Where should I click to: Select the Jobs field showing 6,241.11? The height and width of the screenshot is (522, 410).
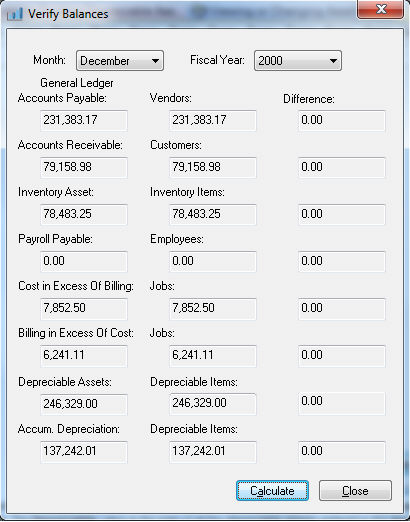tap(213, 356)
